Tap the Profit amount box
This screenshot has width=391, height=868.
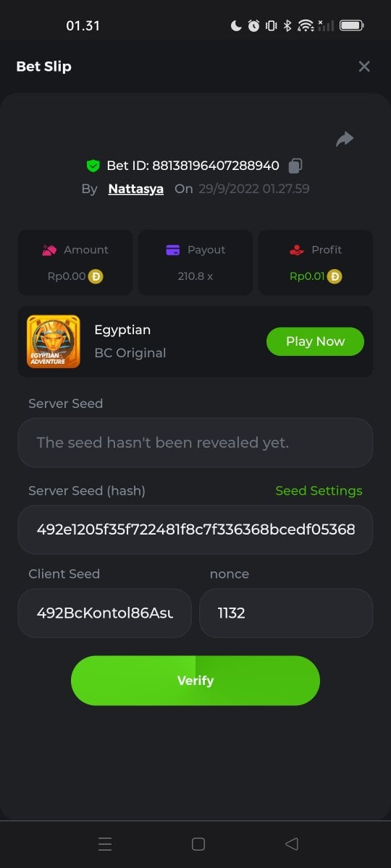tap(316, 263)
